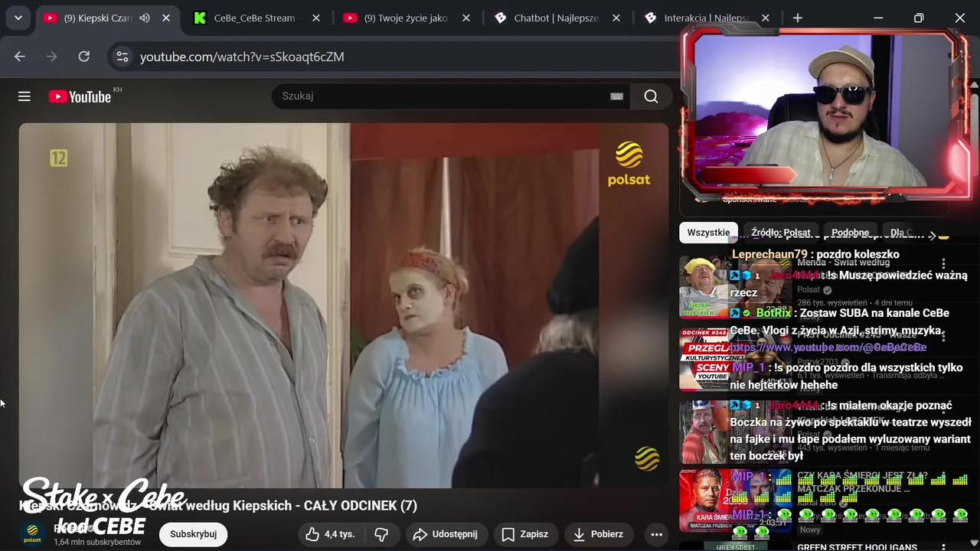This screenshot has width=980, height=551.
Task: Switch to the Twoje życie jako tab
Action: [407, 18]
